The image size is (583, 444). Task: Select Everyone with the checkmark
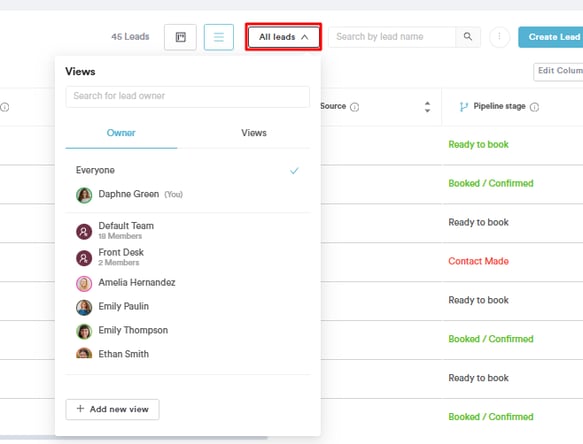187,170
